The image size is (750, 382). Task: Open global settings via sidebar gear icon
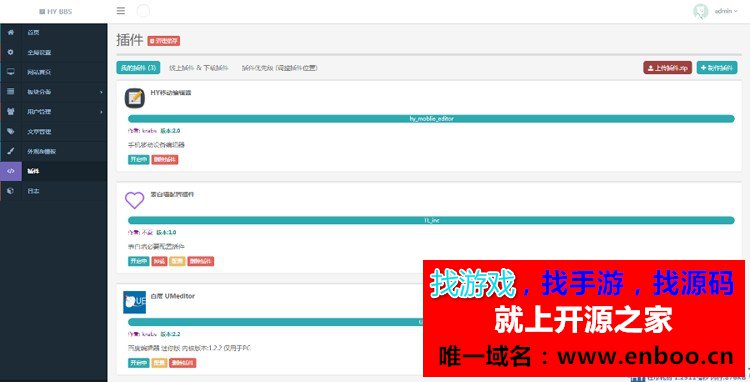pos(11,52)
